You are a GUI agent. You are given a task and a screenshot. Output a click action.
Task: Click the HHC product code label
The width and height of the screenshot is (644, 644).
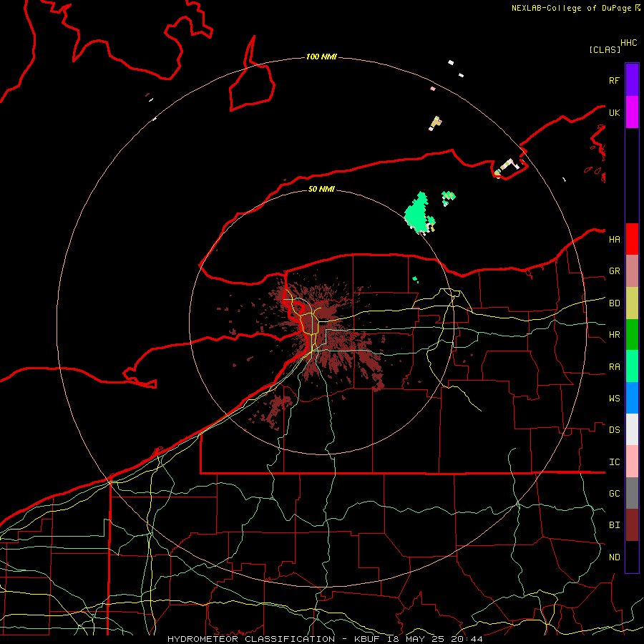click(628, 43)
